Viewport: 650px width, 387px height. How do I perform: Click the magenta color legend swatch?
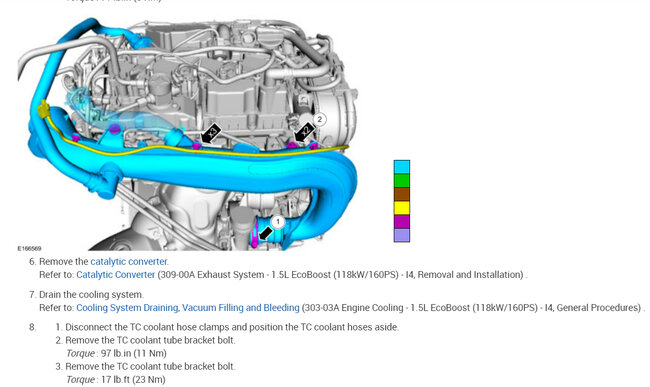[x=402, y=222]
